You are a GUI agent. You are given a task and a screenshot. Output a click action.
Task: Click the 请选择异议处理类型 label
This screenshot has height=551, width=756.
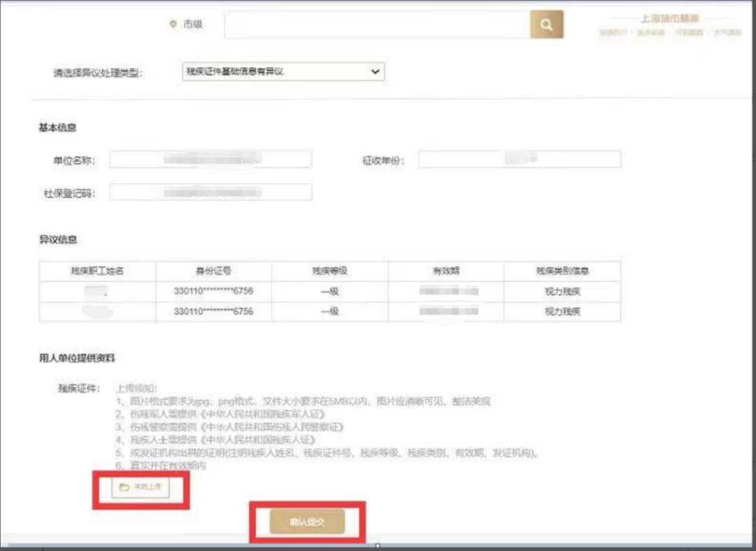pos(98,74)
